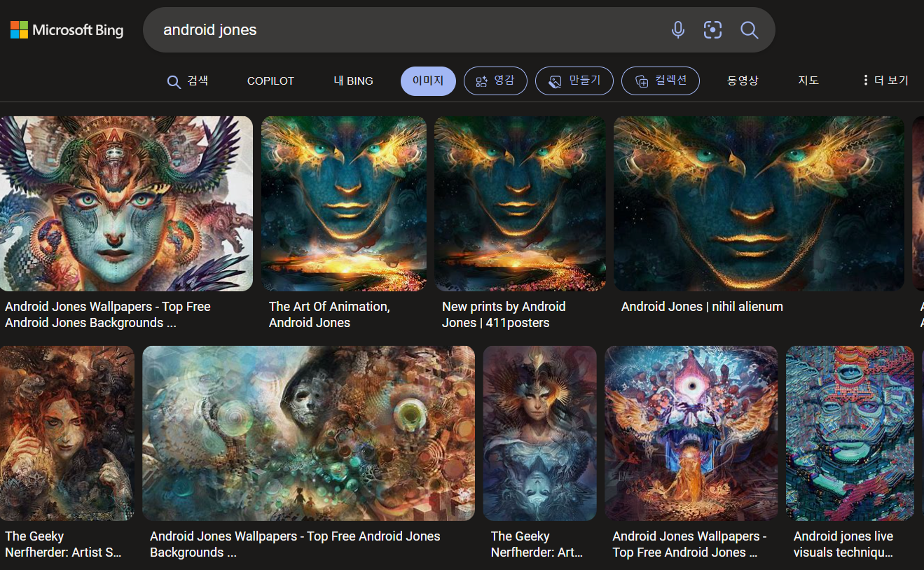
Task: Click the 만들기 create icon
Action: pos(555,81)
